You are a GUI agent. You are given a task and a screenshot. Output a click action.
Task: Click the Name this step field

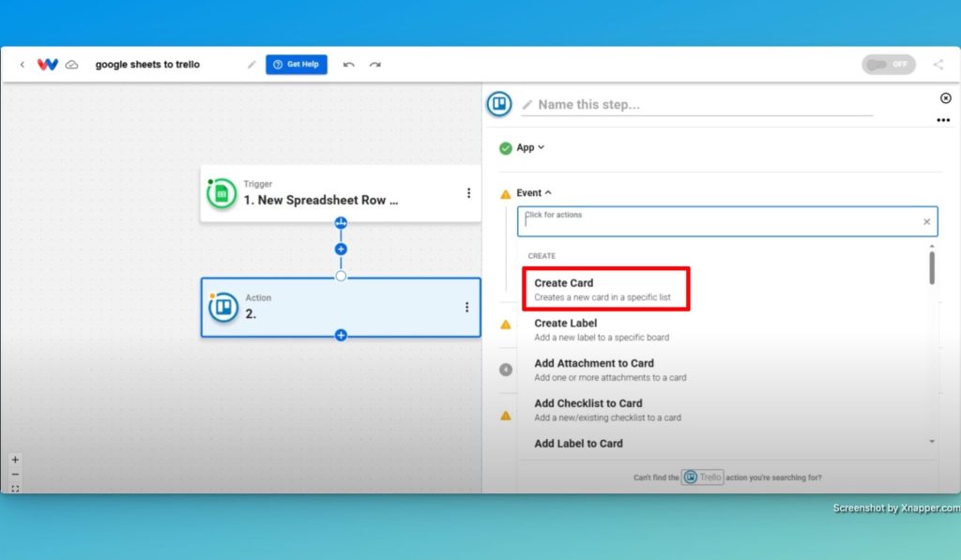click(698, 105)
